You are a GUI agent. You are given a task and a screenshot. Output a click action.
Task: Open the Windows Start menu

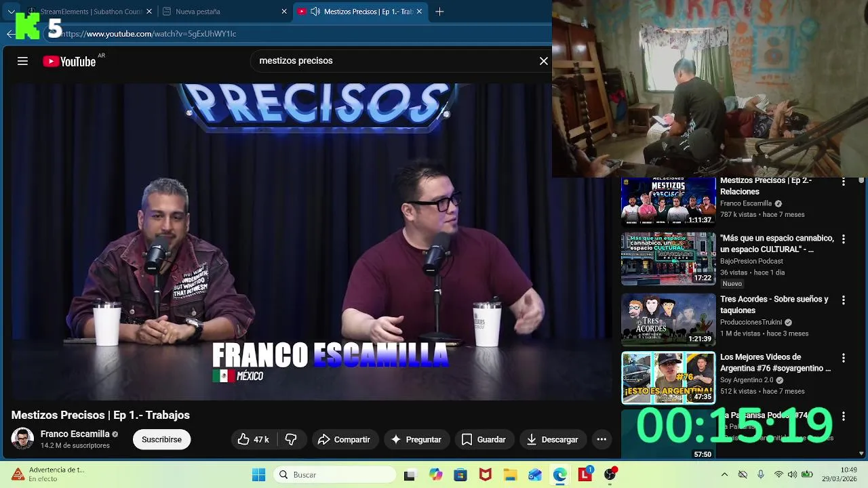[x=258, y=474]
